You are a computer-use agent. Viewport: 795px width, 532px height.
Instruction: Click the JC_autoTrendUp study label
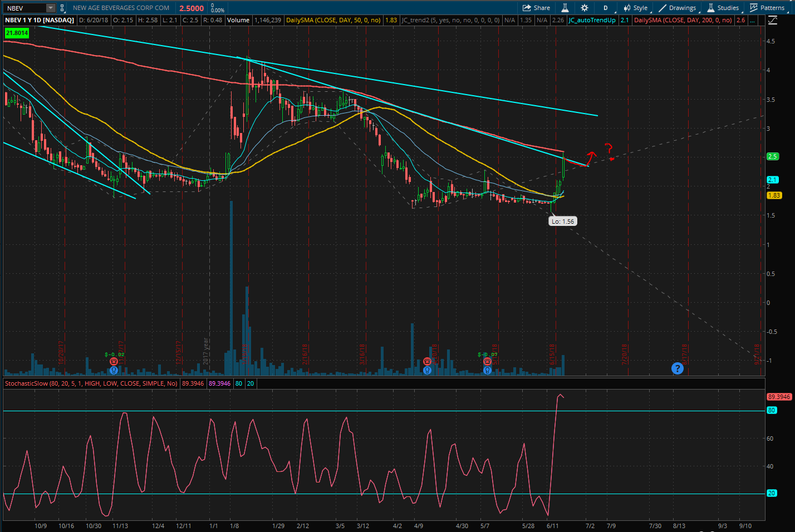[592, 20]
